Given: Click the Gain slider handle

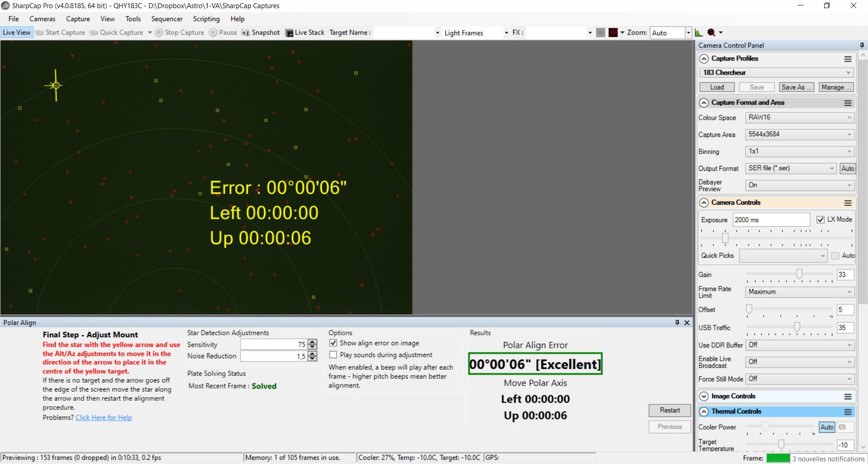Looking at the screenshot, I should coord(799,274).
